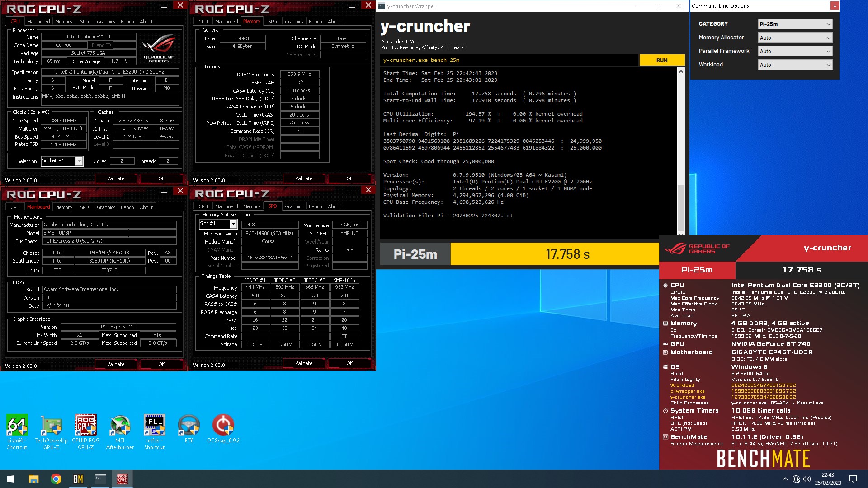This screenshot has height=488, width=868.
Task: Click the Intel Pentium E2200 name field
Action: click(x=89, y=37)
